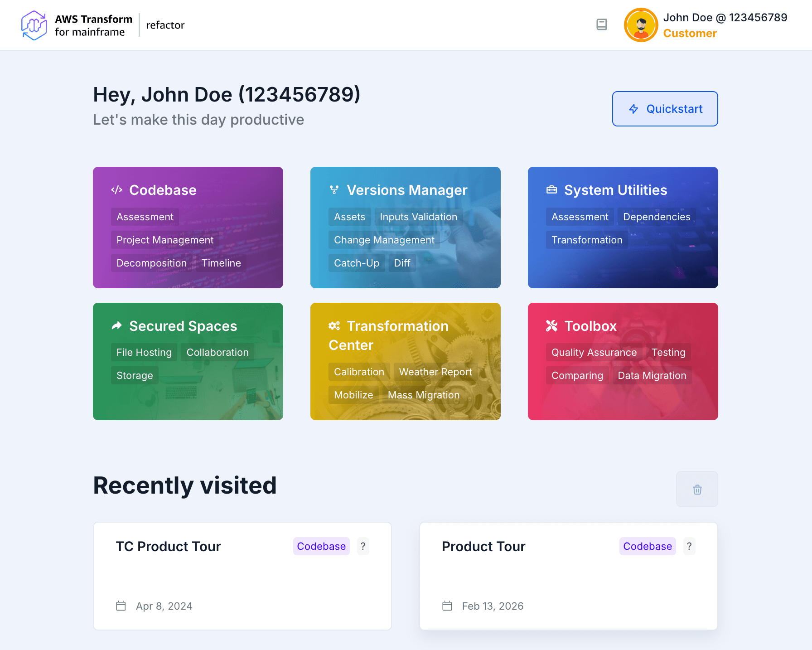Click help icon on Product Tour card

[689, 546]
